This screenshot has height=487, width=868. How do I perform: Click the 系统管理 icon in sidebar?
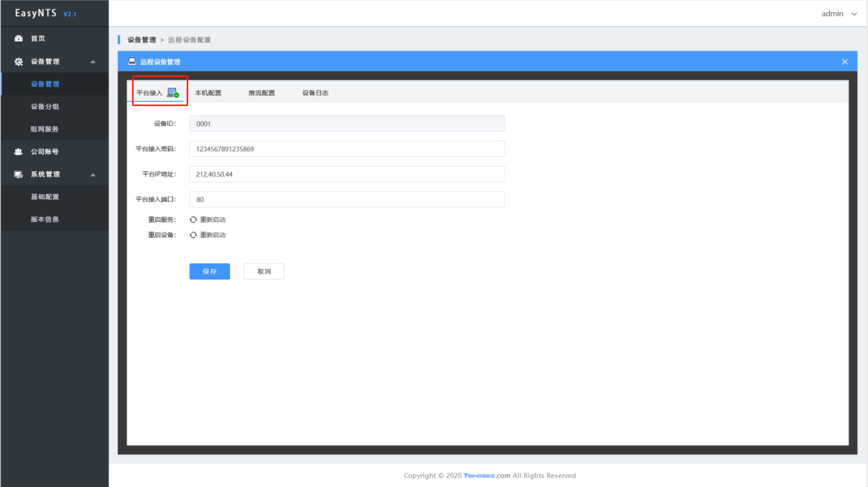[18, 175]
